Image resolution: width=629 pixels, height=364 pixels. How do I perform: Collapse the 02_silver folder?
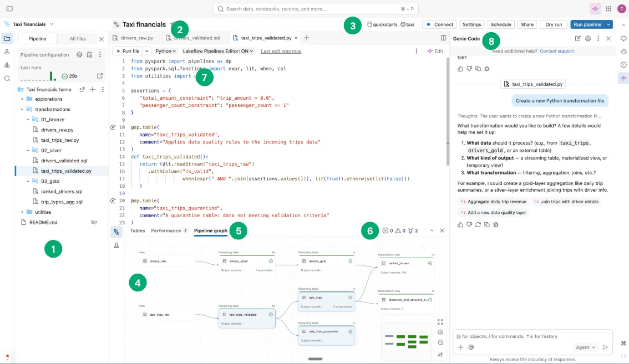click(28, 150)
